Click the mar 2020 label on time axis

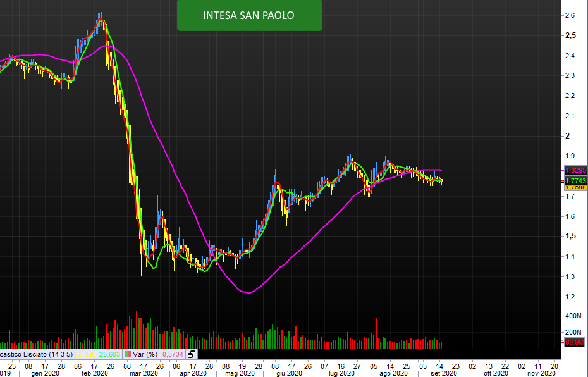[144, 373]
